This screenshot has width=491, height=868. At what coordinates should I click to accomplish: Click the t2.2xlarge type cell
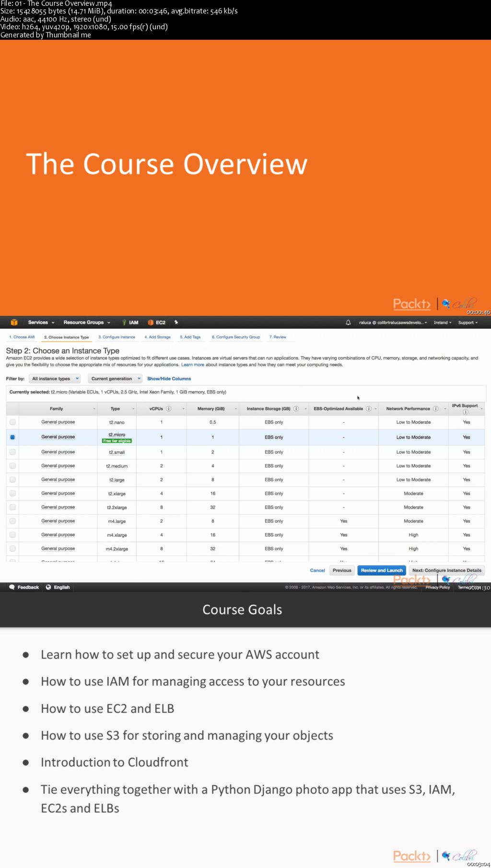coord(117,508)
